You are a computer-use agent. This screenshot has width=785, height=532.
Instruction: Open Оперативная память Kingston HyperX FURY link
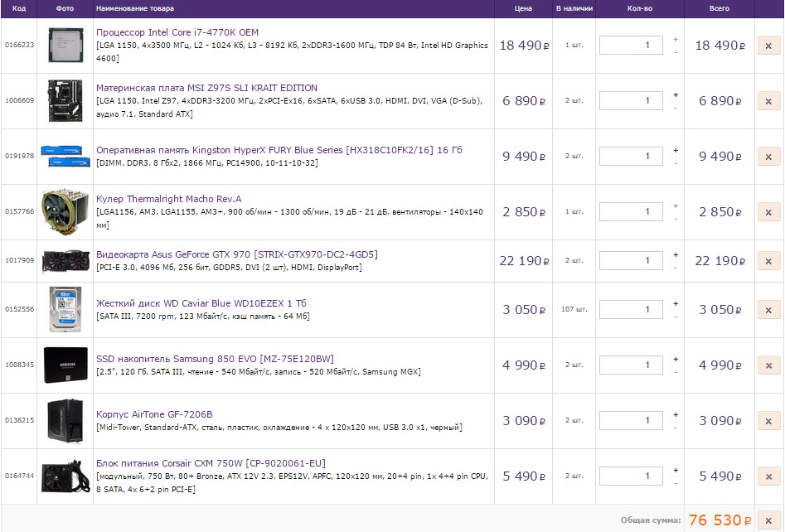[x=279, y=150]
